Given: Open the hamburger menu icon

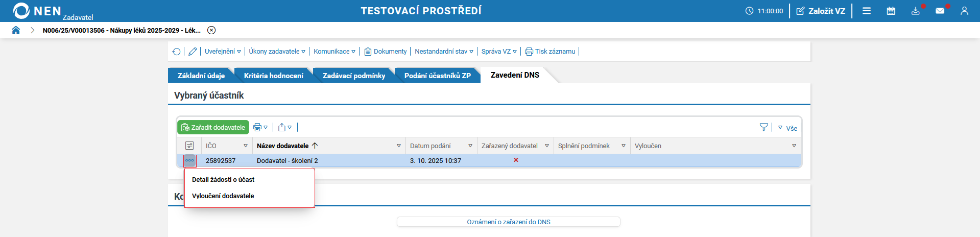Looking at the screenshot, I should pos(867,11).
